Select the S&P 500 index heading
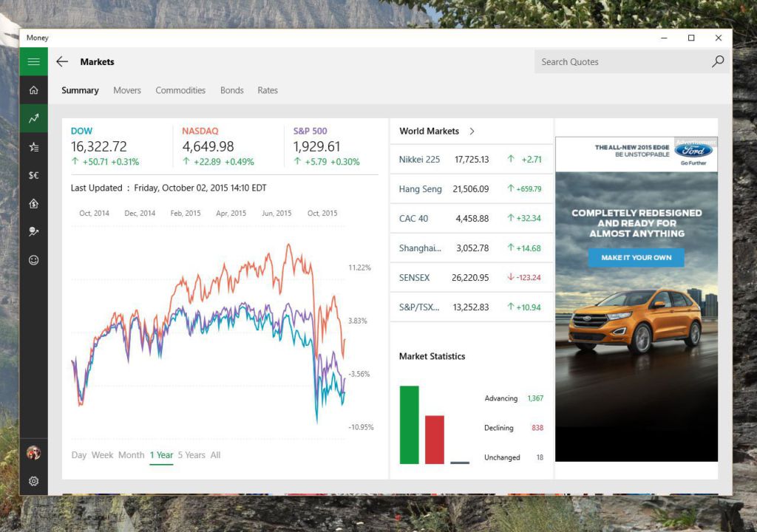 [x=310, y=131]
